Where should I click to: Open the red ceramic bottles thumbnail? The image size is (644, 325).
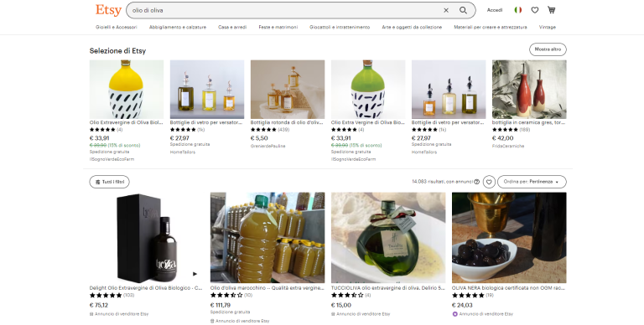click(x=529, y=90)
